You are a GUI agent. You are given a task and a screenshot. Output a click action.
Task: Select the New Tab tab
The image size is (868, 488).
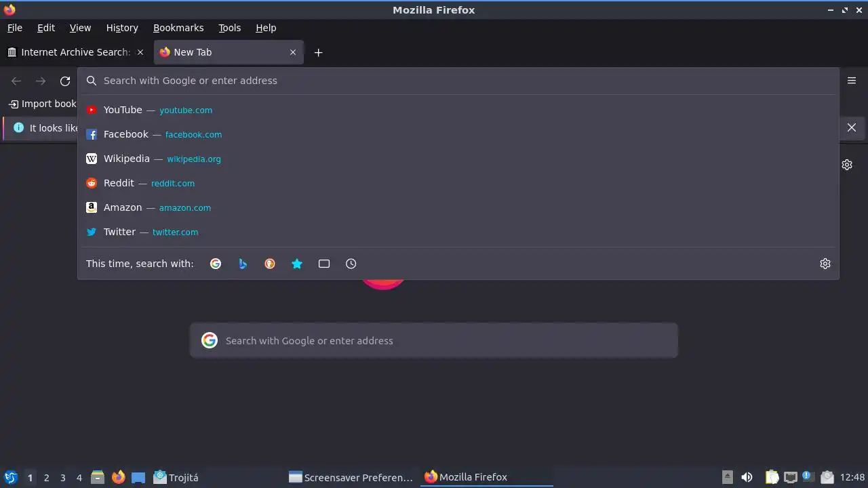click(x=229, y=52)
